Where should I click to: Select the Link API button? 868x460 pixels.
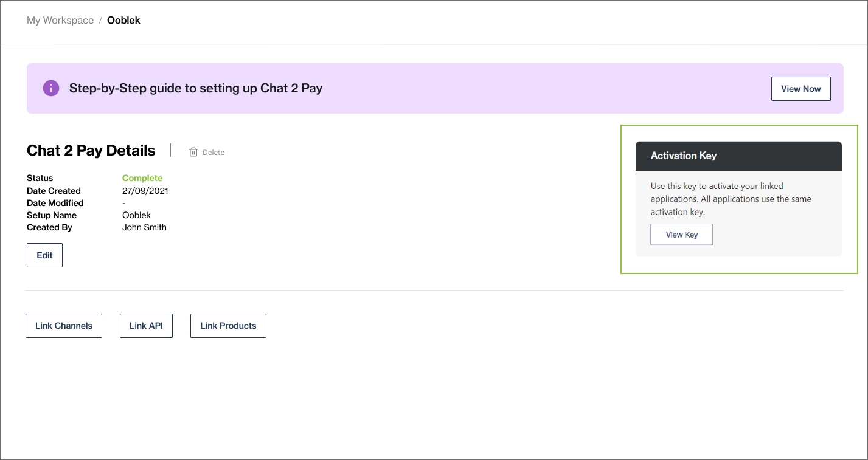[x=146, y=326]
